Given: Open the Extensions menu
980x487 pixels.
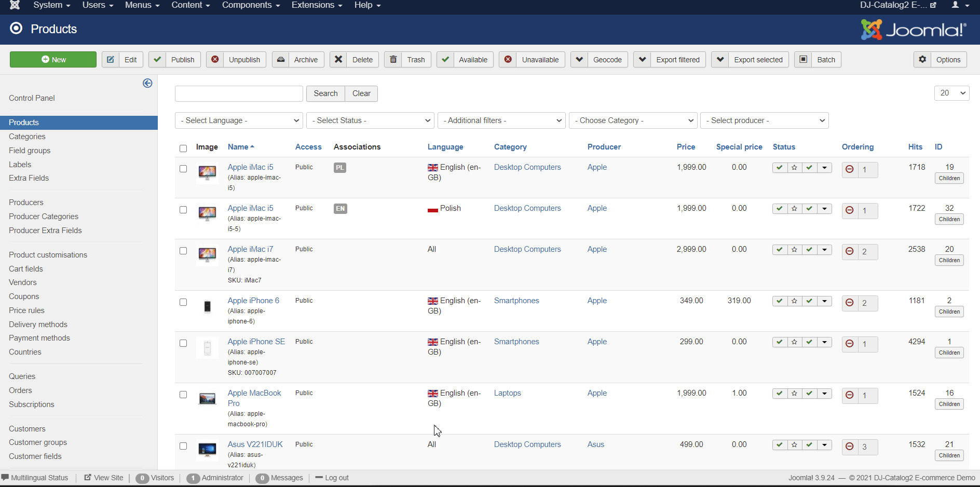Looking at the screenshot, I should tap(317, 5).
